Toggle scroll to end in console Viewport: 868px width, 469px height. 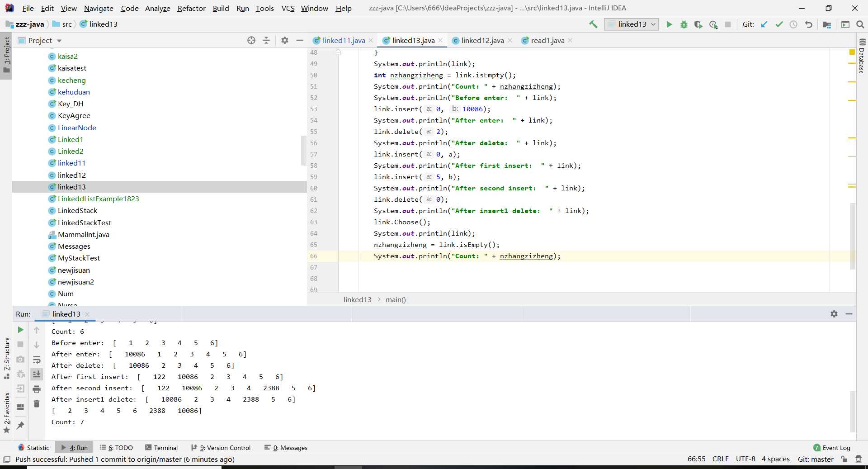[x=37, y=374]
